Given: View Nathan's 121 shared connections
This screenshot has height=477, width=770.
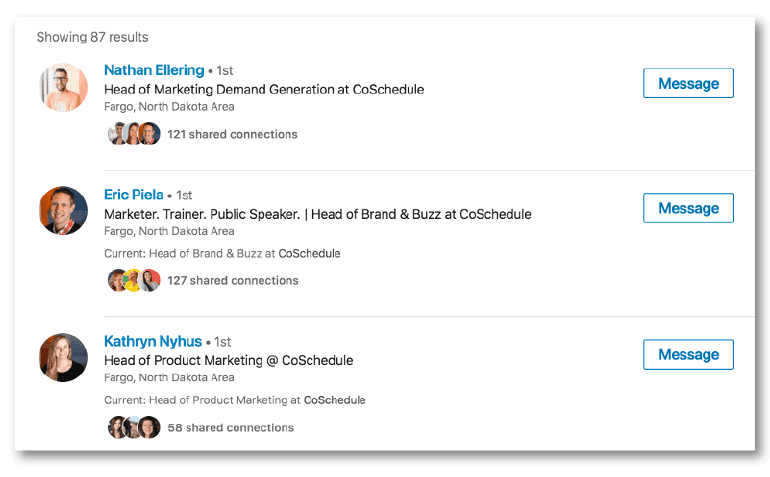Looking at the screenshot, I should (232, 134).
